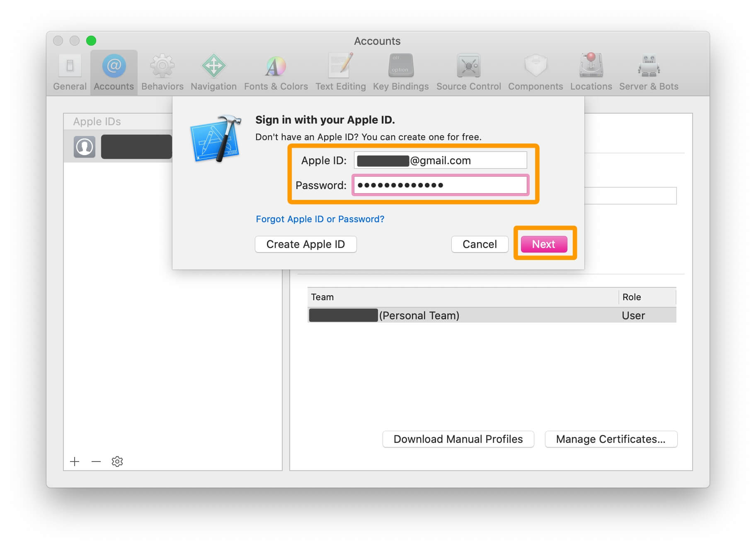Image resolution: width=756 pixels, height=549 pixels.
Task: Click Components tab label
Action: coord(535,86)
